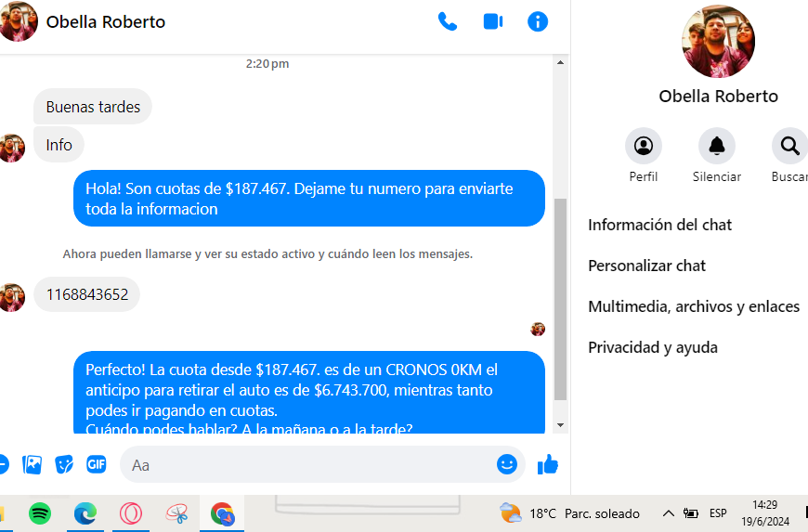Select the 1168843652 phone number message
The width and height of the screenshot is (808, 532).
click(x=87, y=294)
